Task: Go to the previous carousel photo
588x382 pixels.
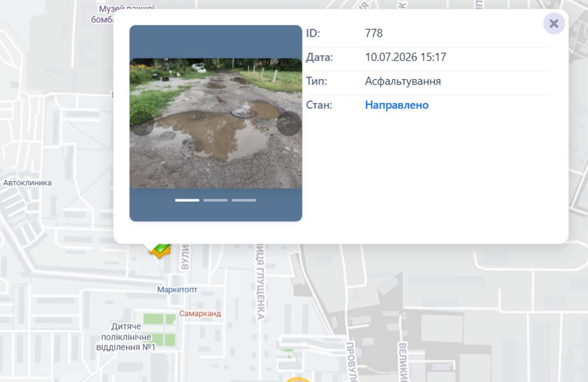Action: click(142, 123)
